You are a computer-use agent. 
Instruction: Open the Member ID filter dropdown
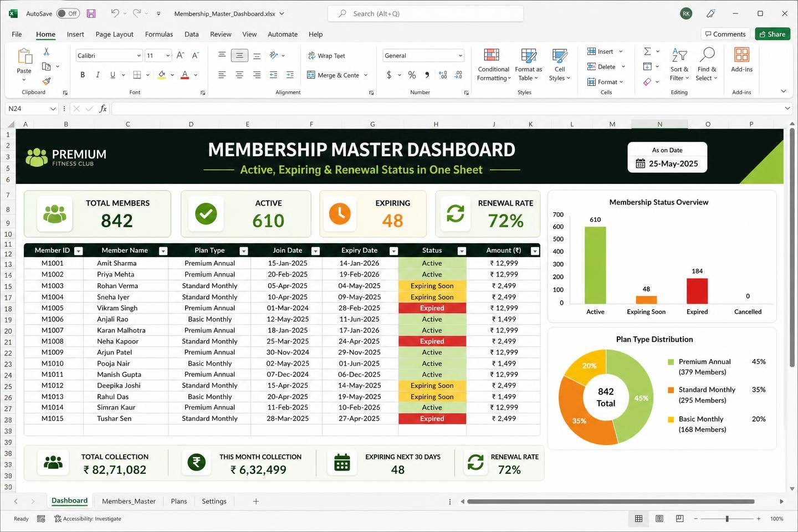coord(78,251)
